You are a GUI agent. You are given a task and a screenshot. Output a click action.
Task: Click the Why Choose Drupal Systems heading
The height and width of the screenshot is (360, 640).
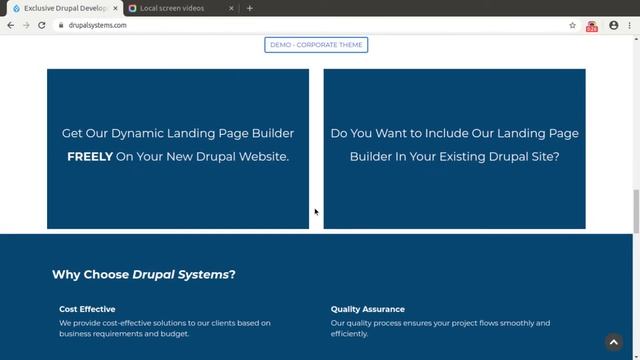[144, 274]
